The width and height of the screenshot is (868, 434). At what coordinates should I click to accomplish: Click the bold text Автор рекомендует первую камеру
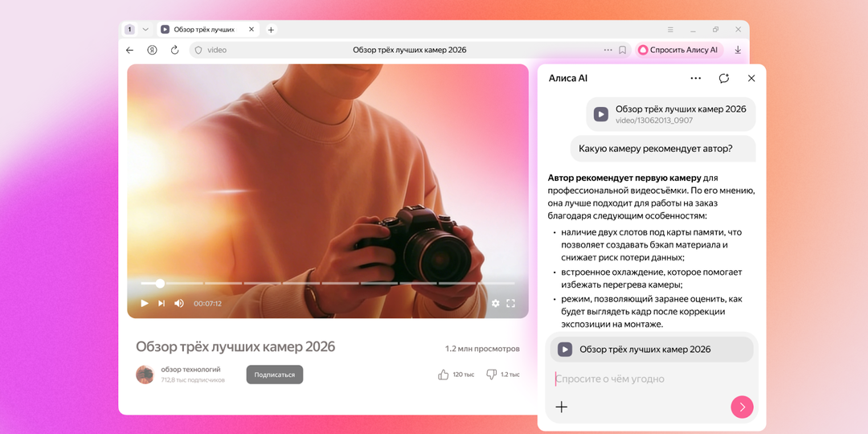point(624,178)
